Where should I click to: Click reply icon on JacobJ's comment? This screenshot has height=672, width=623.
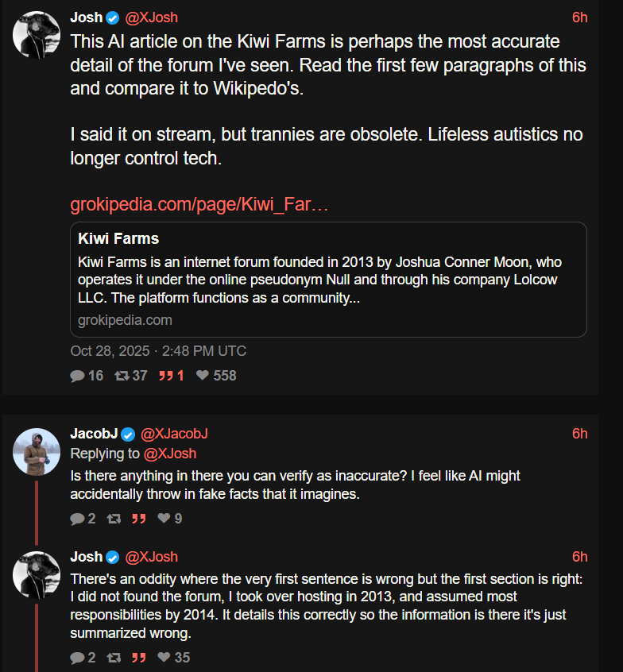point(77,519)
